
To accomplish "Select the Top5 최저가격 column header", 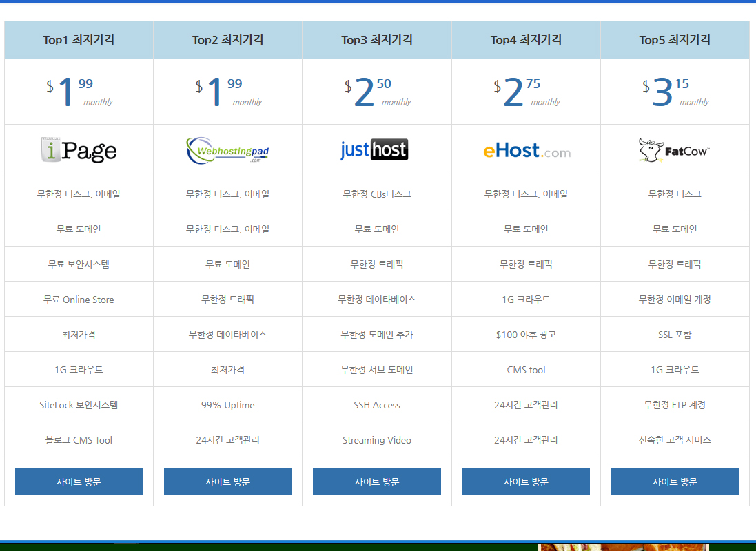I will click(x=675, y=40).
